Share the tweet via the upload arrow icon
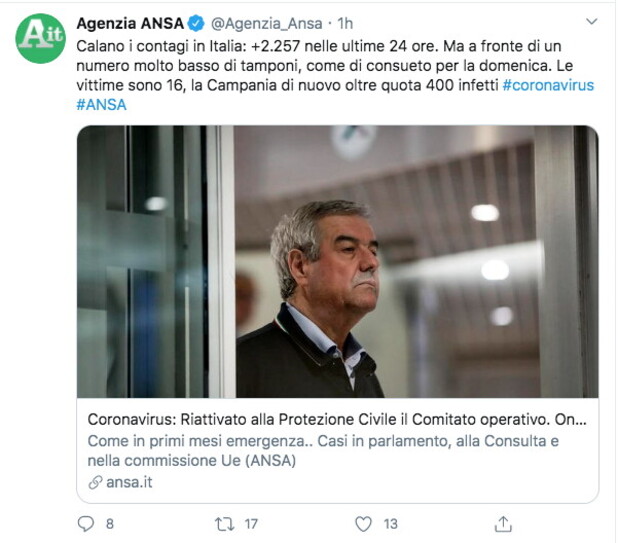The height and width of the screenshot is (543, 618). click(503, 524)
